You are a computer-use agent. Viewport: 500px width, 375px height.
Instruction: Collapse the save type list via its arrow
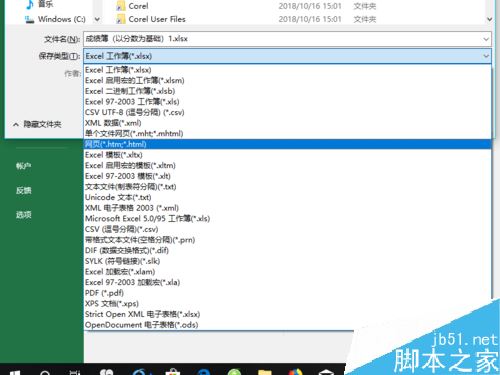486,56
